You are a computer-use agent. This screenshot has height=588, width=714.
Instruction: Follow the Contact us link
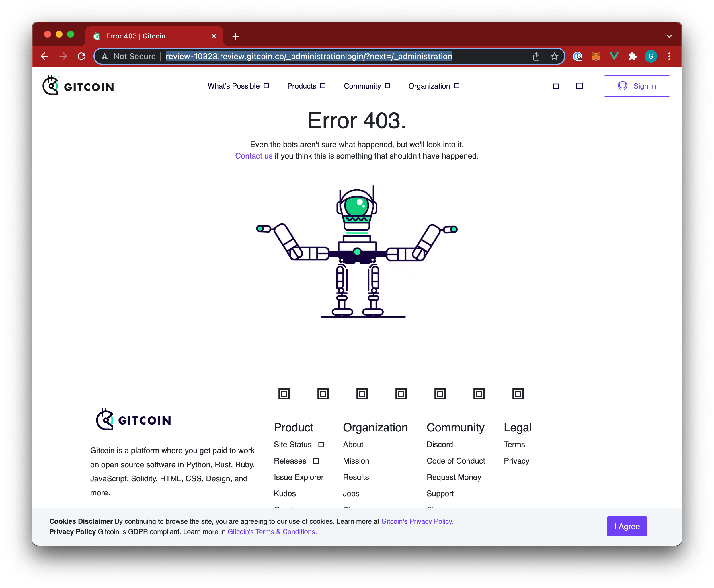point(253,156)
